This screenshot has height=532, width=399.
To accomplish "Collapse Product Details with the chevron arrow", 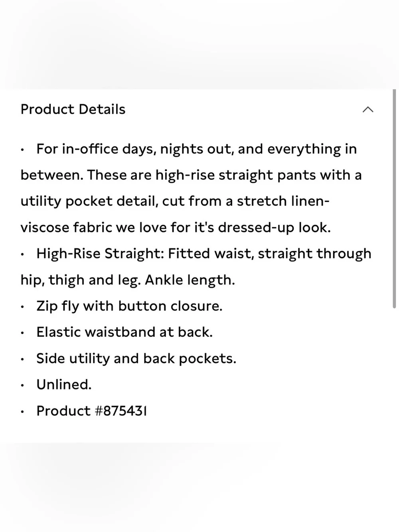I will pos(368,109).
